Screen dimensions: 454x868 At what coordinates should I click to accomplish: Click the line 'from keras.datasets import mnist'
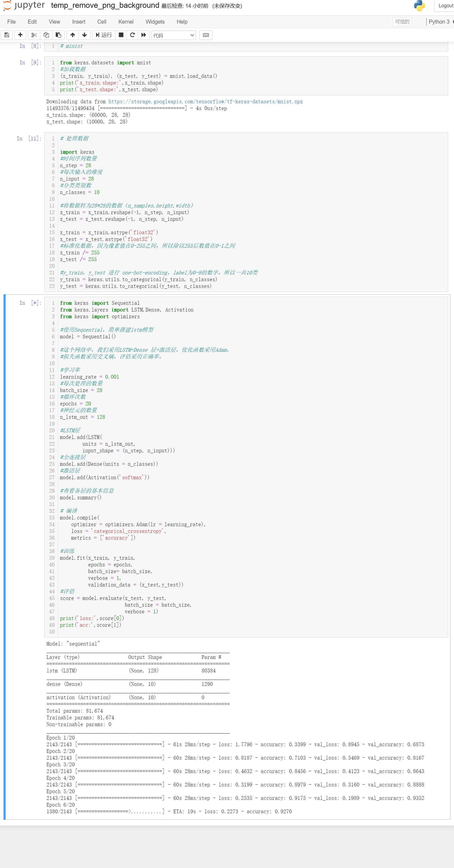pos(106,63)
